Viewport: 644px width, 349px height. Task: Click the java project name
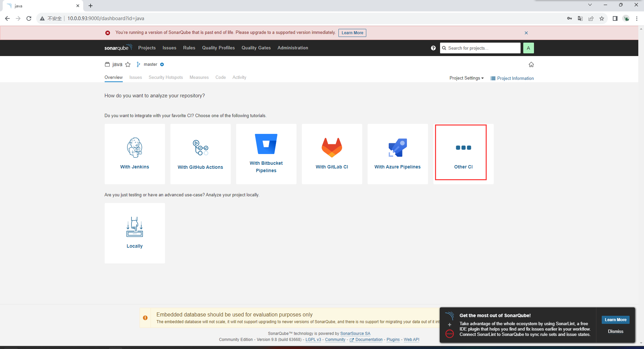tap(117, 64)
